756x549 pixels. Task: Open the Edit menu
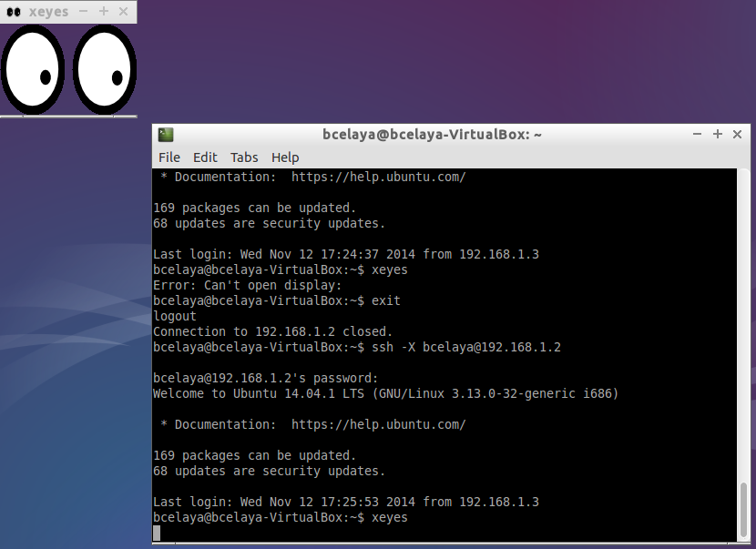pos(205,158)
